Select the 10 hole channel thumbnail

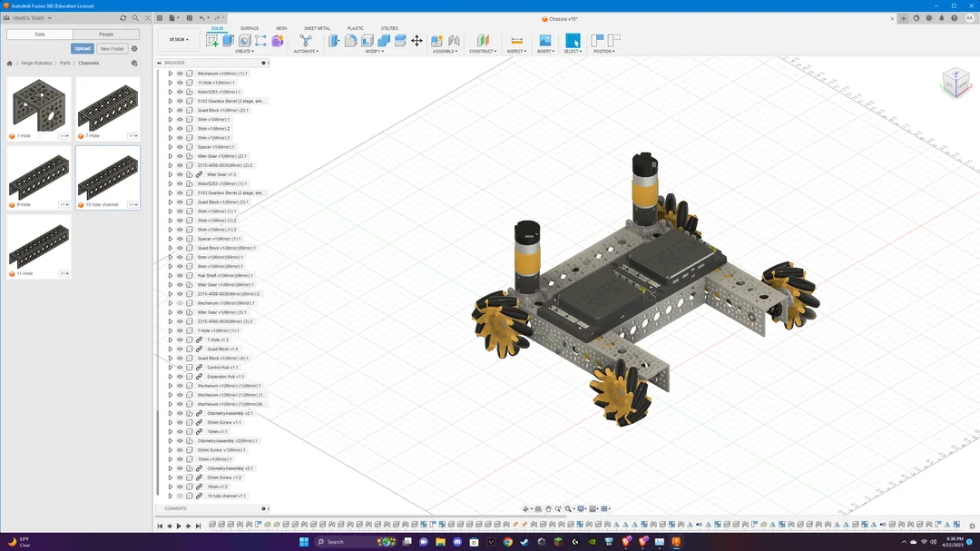[108, 175]
